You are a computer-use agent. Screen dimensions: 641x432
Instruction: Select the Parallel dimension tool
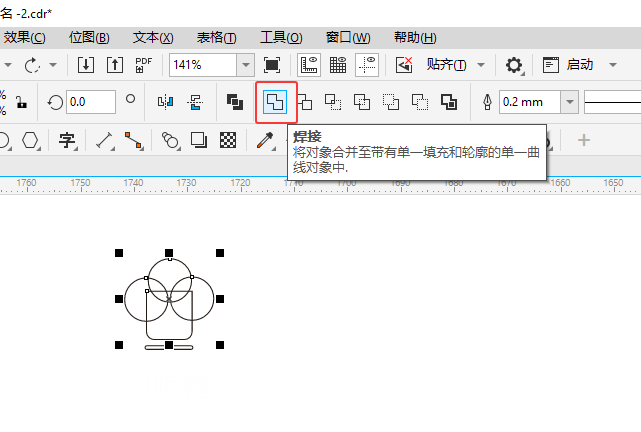(x=104, y=140)
